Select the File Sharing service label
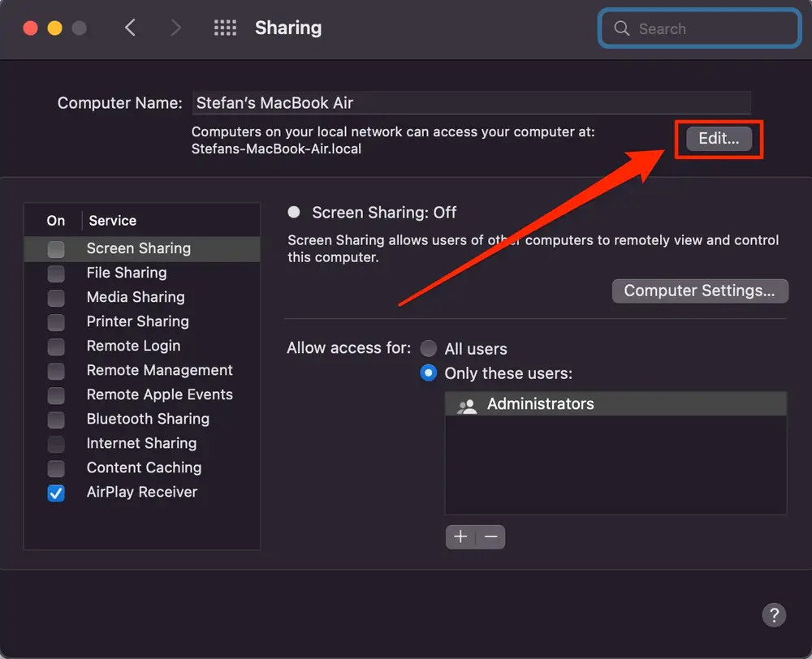 point(127,273)
